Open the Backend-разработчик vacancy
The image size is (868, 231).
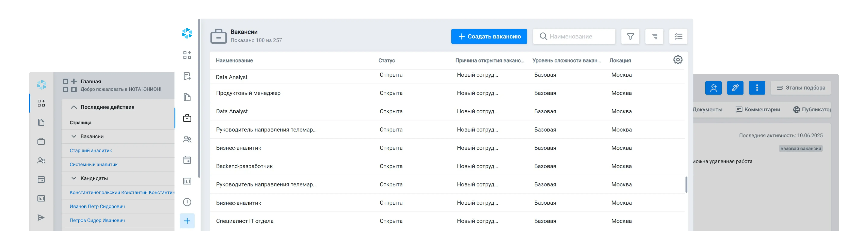[x=244, y=166]
